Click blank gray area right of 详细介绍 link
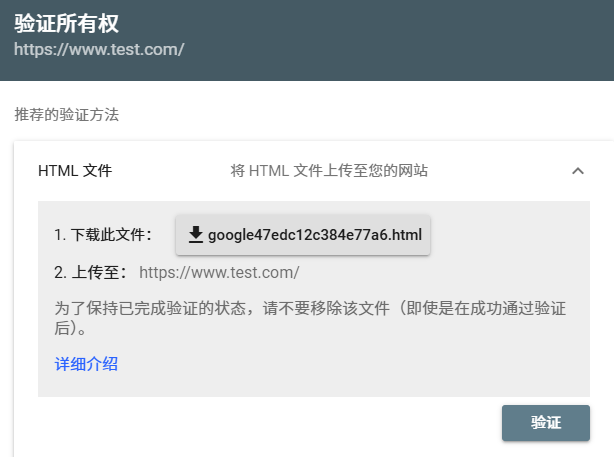The width and height of the screenshot is (614, 457). (x=350, y=364)
